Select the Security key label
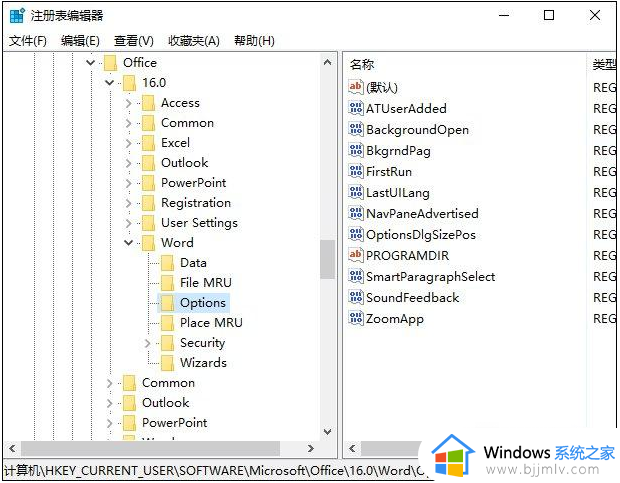 tap(202, 343)
